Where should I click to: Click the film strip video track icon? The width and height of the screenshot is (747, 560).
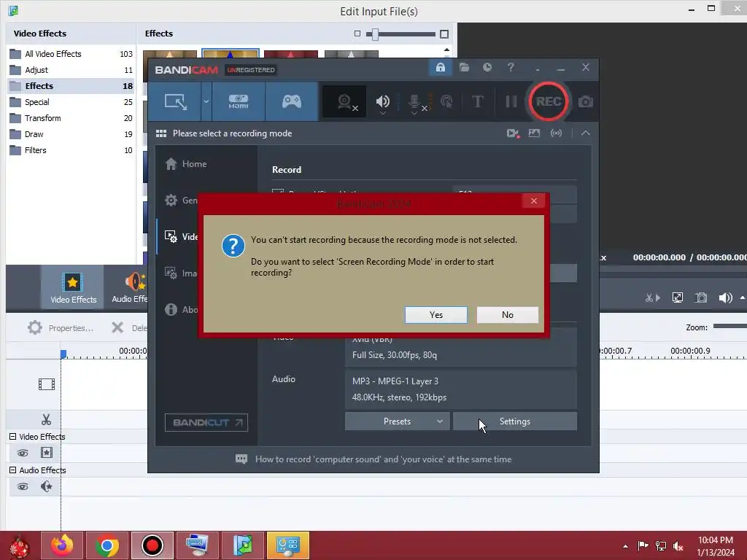pos(46,384)
